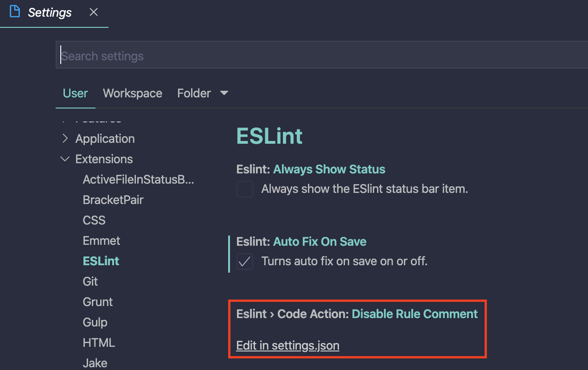Select Application in settings tree
588x370 pixels.
pos(105,139)
